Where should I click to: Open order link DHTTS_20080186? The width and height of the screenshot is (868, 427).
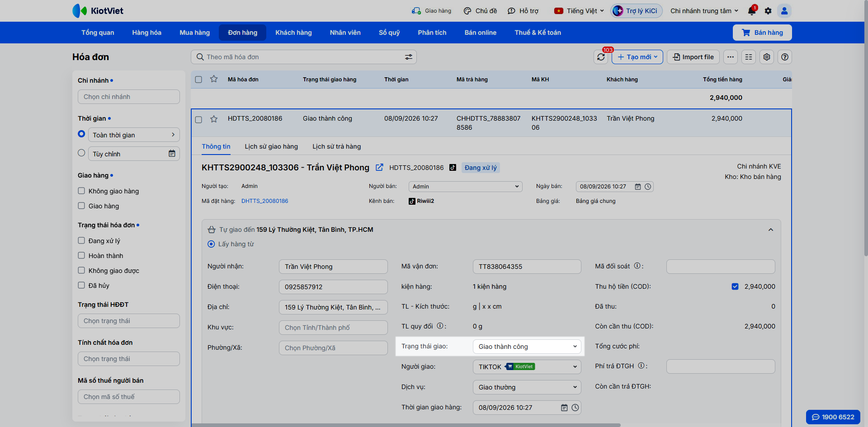tap(264, 201)
